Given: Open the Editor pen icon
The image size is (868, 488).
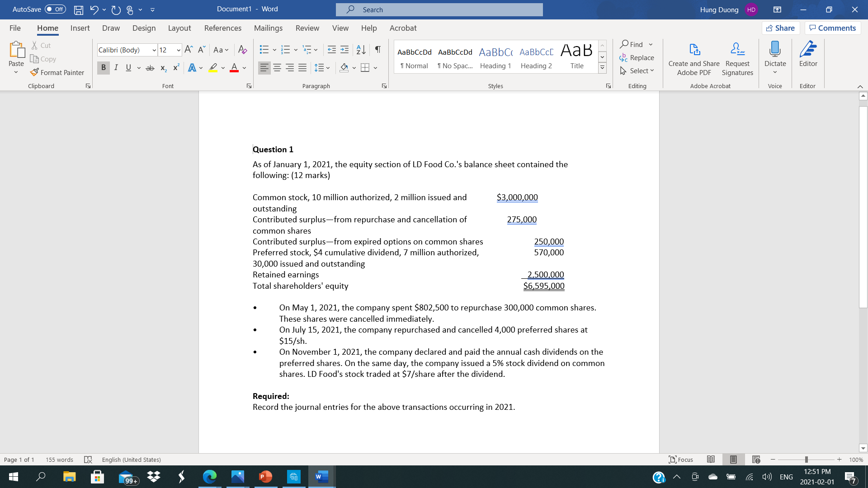Looking at the screenshot, I should click(808, 49).
